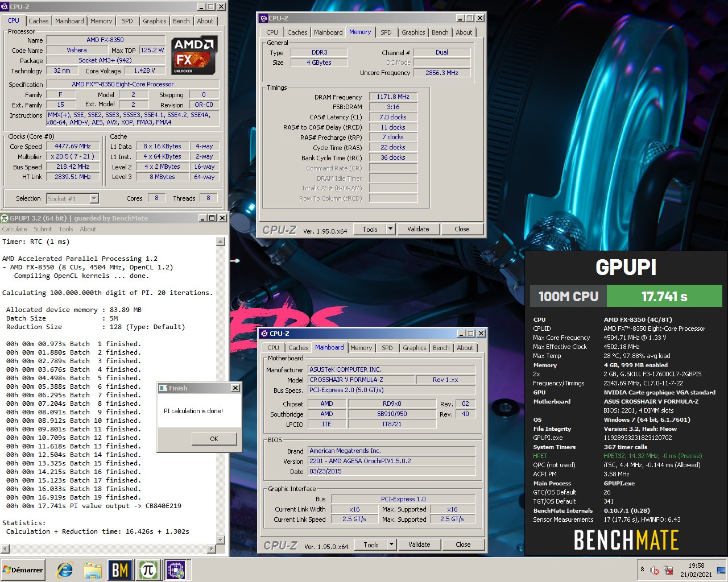728x582 pixels.
Task: Select SPD tab in CPU-Z Memory window
Action: coord(386,32)
